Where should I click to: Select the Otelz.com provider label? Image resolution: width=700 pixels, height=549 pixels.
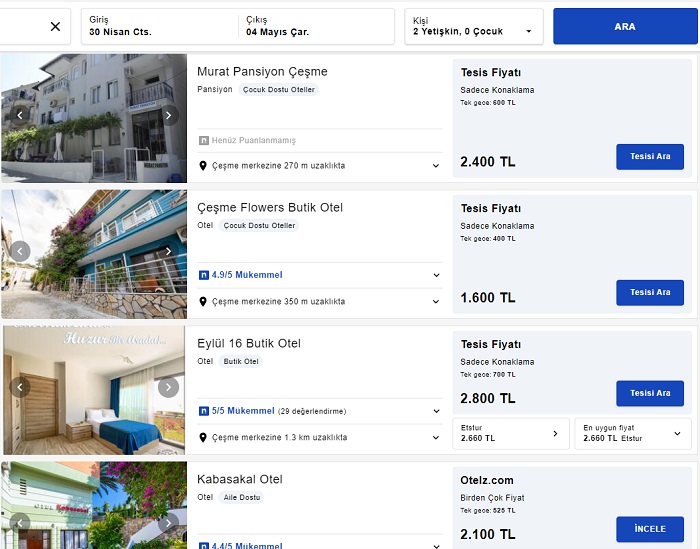[x=487, y=480]
